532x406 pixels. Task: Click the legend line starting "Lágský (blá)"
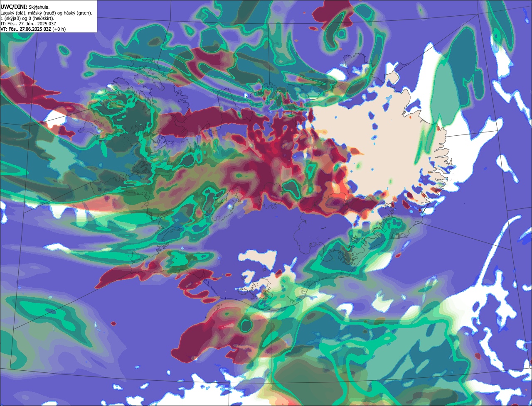pyautogui.click(x=47, y=13)
